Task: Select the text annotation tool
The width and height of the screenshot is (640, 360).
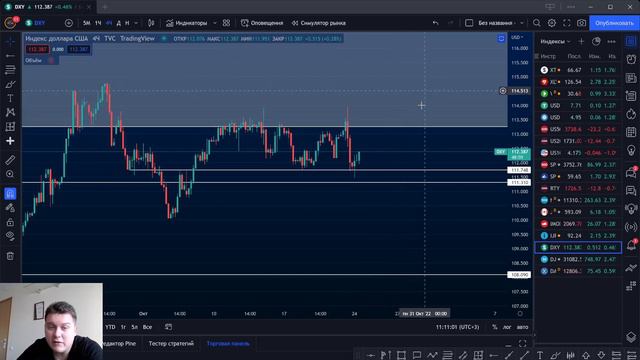Action: click(x=10, y=98)
